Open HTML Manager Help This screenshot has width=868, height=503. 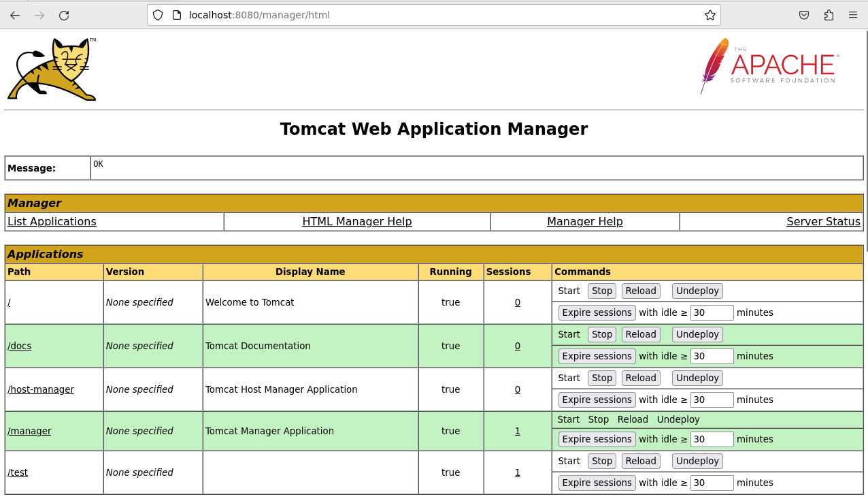(x=357, y=221)
